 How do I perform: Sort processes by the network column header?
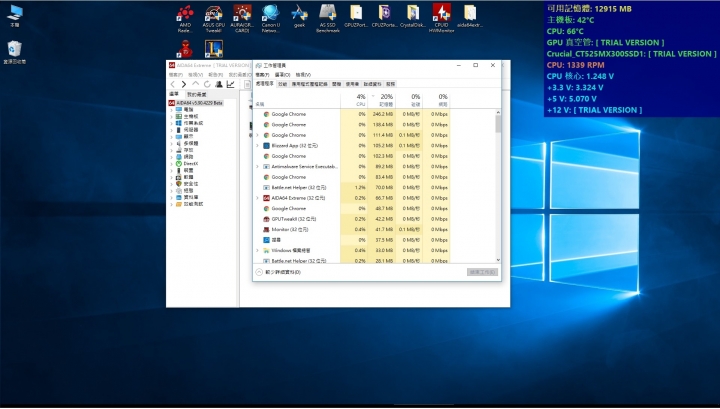click(x=436, y=100)
